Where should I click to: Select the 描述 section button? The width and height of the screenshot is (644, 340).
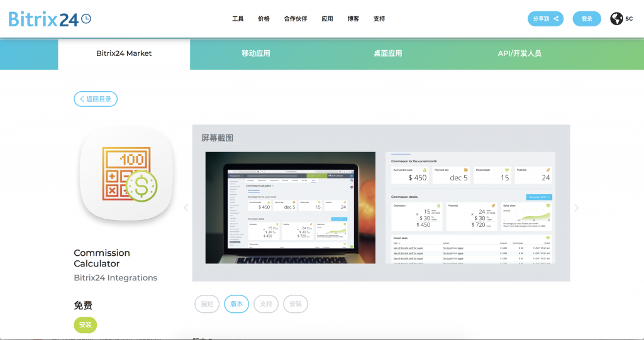[207, 304]
